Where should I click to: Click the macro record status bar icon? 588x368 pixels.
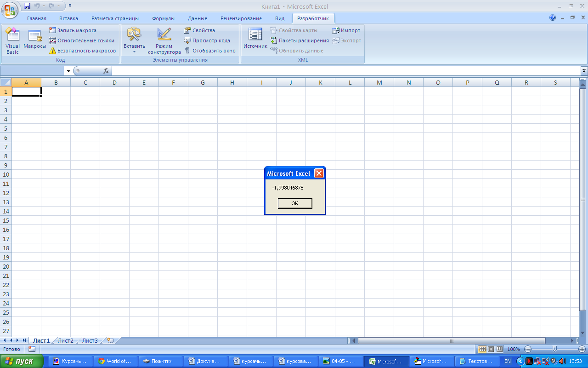32,349
